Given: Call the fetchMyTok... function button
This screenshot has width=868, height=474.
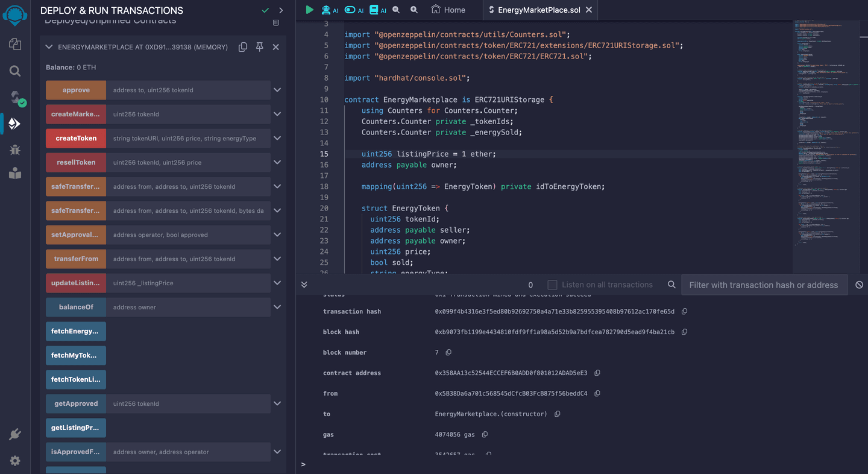Looking at the screenshot, I should (x=76, y=355).
